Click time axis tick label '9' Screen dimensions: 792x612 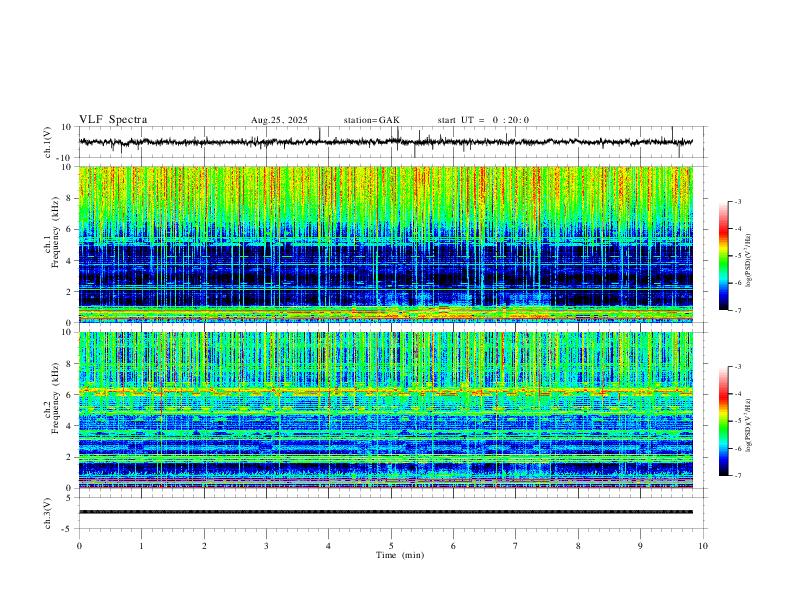coord(640,546)
